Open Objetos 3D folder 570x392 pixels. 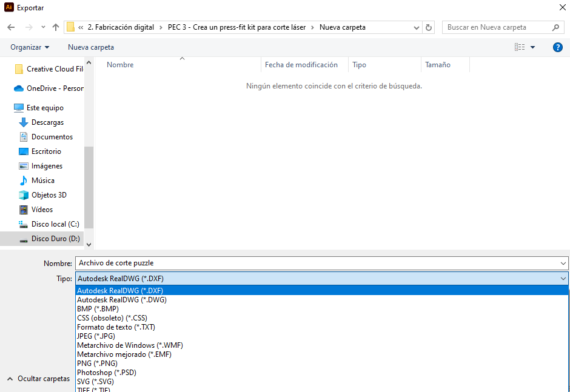pos(42,195)
